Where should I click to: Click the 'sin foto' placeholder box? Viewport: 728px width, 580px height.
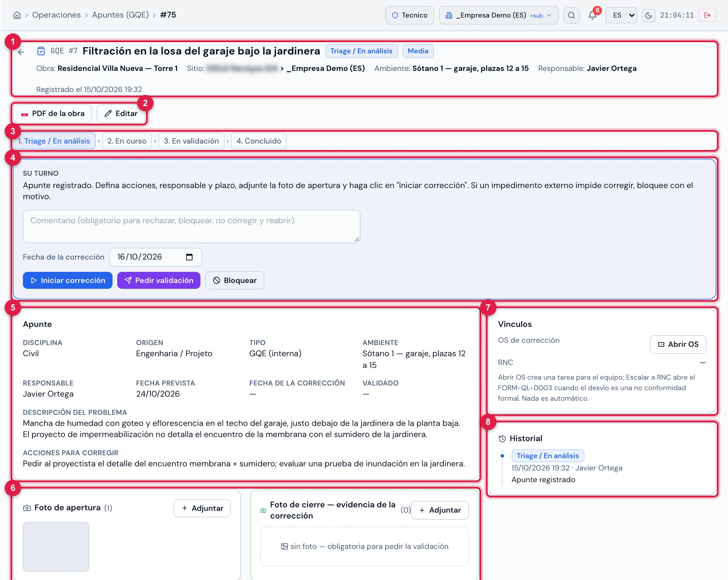(x=364, y=547)
